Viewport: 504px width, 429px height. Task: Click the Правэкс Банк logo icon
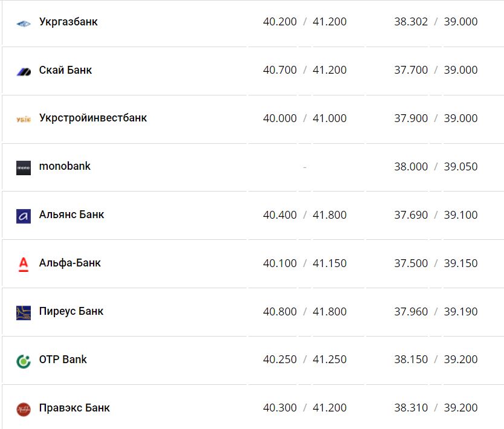24,409
